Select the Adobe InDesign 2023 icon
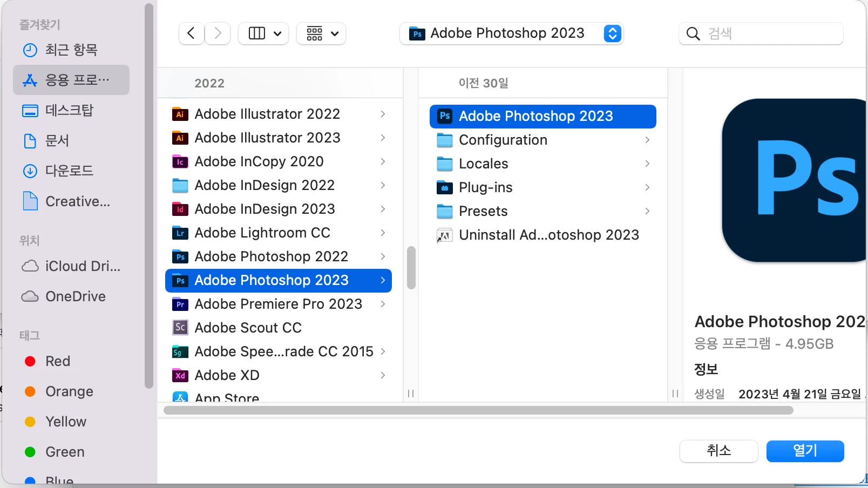Image resolution: width=868 pixels, height=488 pixels. click(180, 209)
